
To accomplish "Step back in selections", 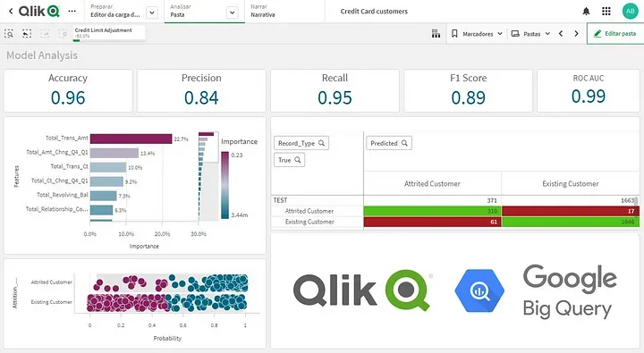I will (27, 34).
